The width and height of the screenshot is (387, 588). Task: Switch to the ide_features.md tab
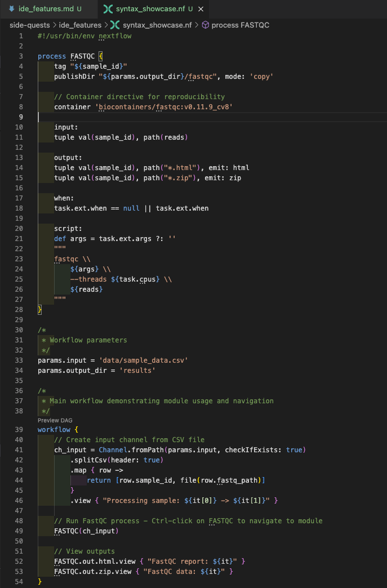pyautogui.click(x=45, y=8)
